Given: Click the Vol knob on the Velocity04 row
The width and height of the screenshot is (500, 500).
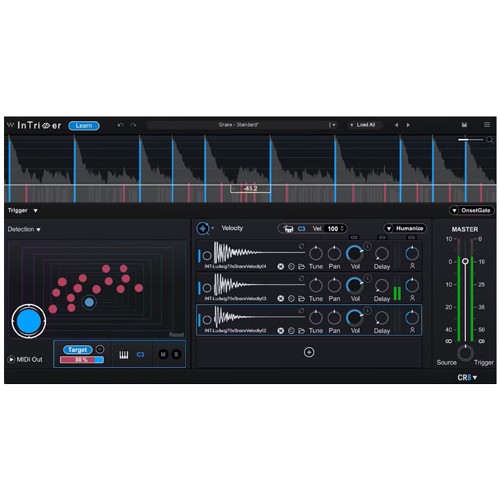Looking at the screenshot, I should coord(355,254).
